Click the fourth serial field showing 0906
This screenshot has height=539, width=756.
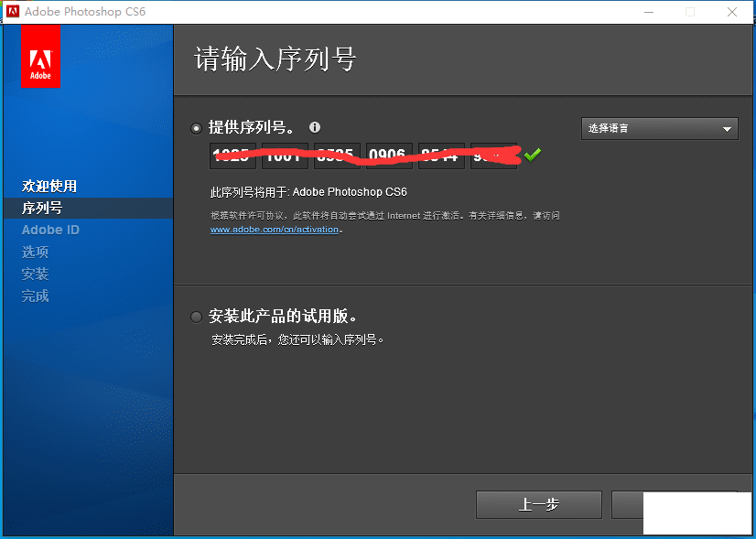(389, 156)
